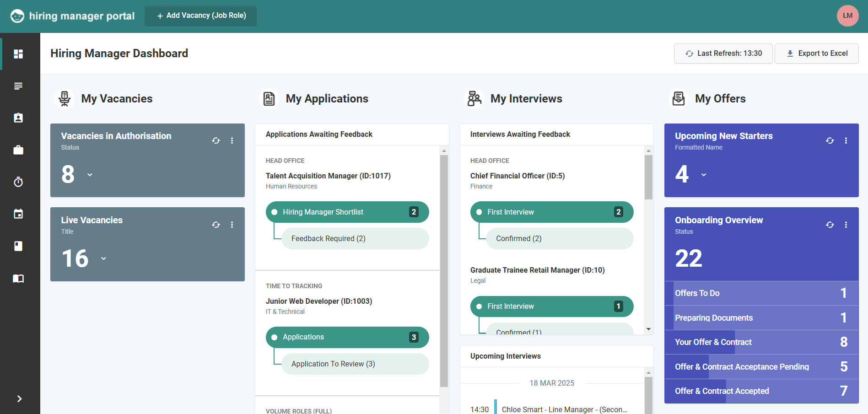Click the TIME TO TRACKING group label
The image size is (868, 414).
(294, 286)
